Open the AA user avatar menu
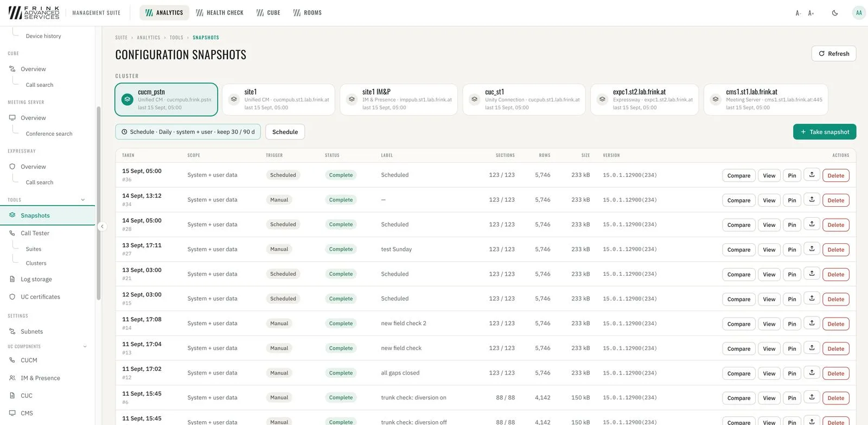Image resolution: width=868 pixels, height=425 pixels. click(859, 13)
